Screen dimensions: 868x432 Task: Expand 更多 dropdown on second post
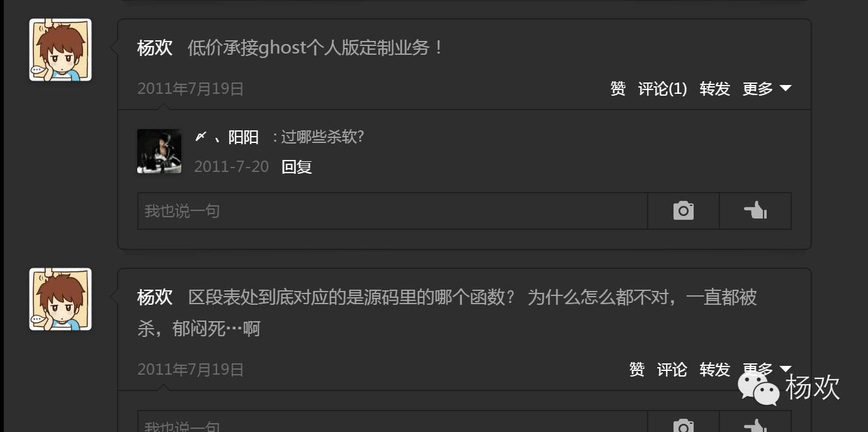[767, 369]
